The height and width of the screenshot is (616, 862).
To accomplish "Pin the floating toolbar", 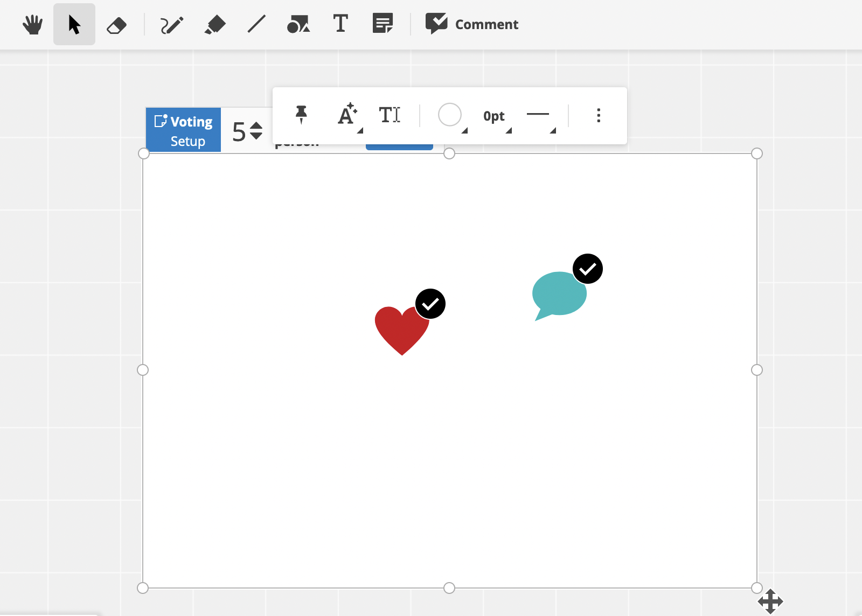I will pos(302,115).
